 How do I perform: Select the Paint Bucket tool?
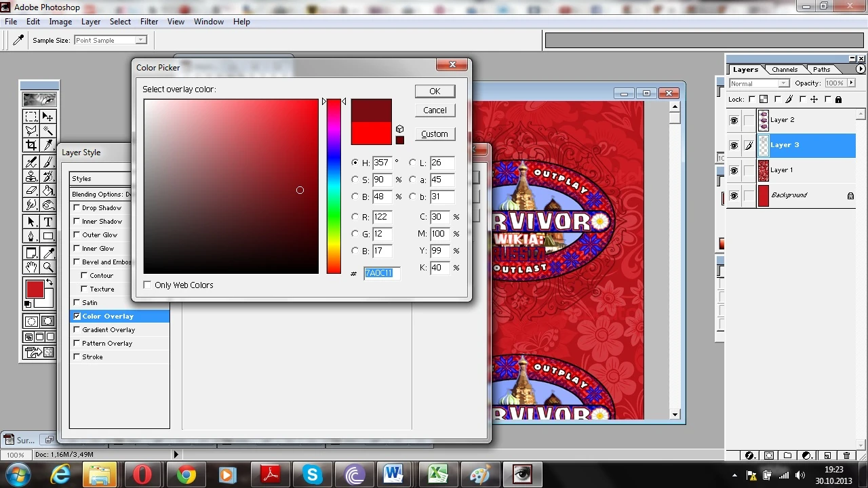click(x=47, y=190)
